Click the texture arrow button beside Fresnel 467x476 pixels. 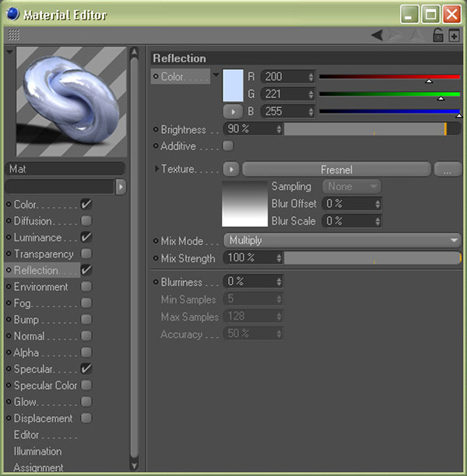[x=231, y=169]
